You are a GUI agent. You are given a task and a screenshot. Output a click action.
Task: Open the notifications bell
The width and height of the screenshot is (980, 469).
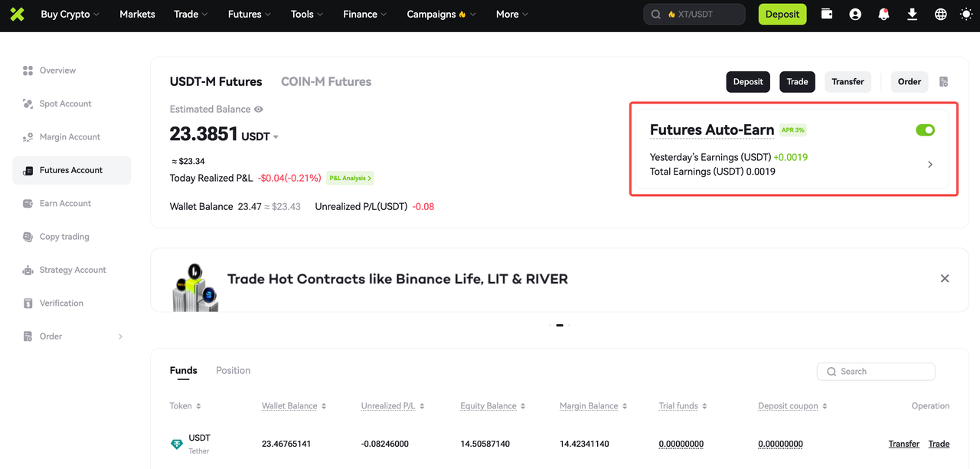click(884, 14)
